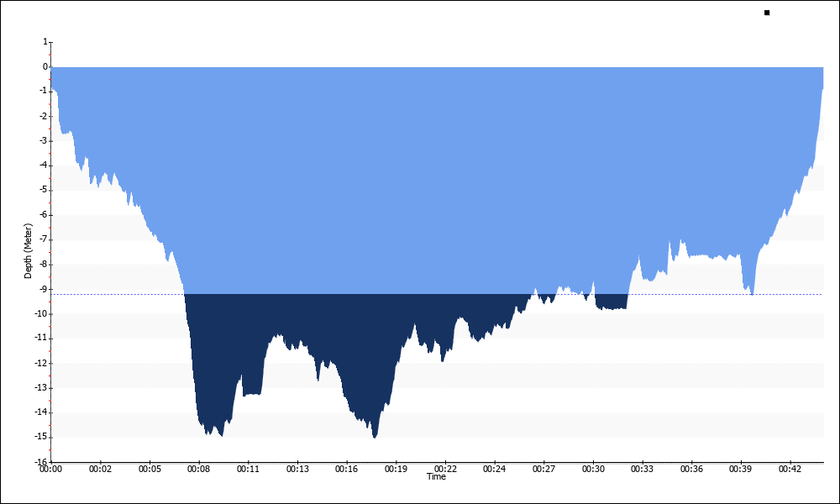
Task: Click the -3 depth axis label
Action: 44,141
